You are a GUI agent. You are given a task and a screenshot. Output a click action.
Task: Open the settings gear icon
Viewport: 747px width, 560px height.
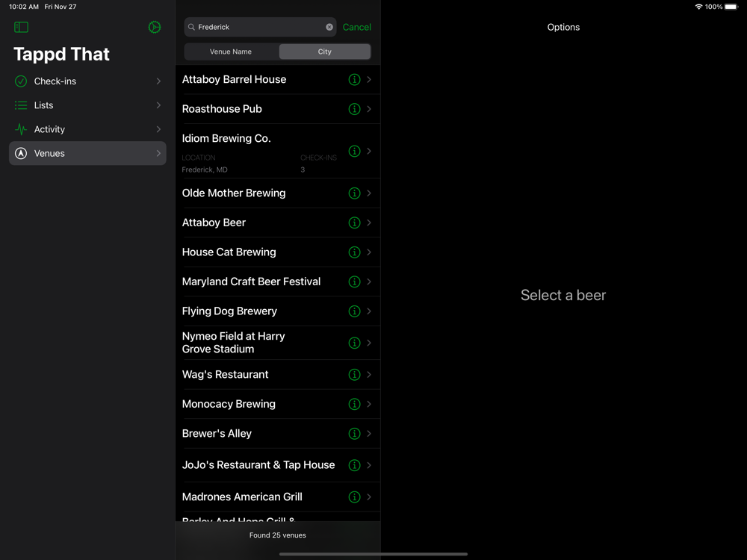pyautogui.click(x=155, y=27)
